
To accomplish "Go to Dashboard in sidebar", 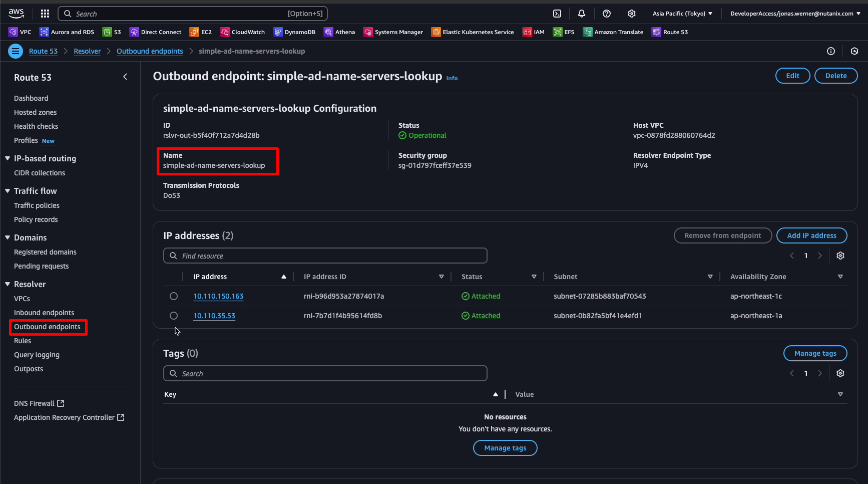I will pyautogui.click(x=31, y=98).
